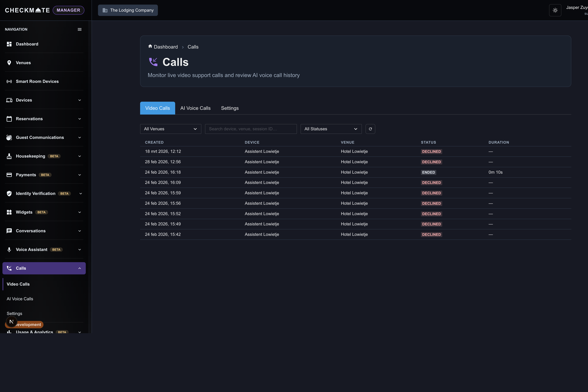Click the Next.js N dev indicator

click(x=11, y=322)
